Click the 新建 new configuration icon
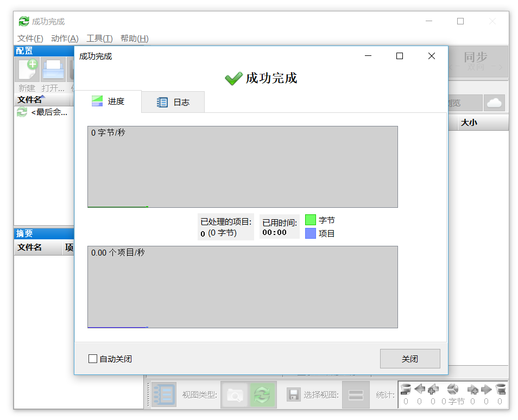518x420 pixels. tap(27, 69)
